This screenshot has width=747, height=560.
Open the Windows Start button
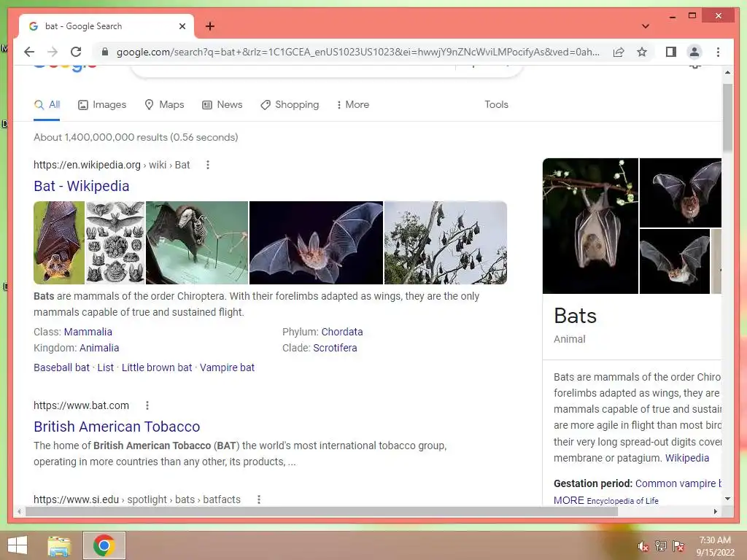(x=18, y=545)
